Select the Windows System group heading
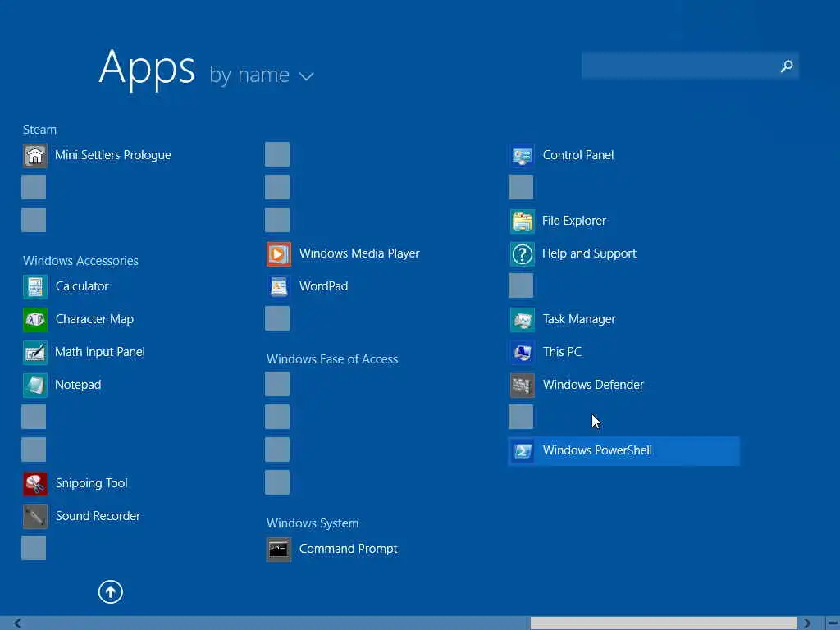840x630 pixels. 313,523
